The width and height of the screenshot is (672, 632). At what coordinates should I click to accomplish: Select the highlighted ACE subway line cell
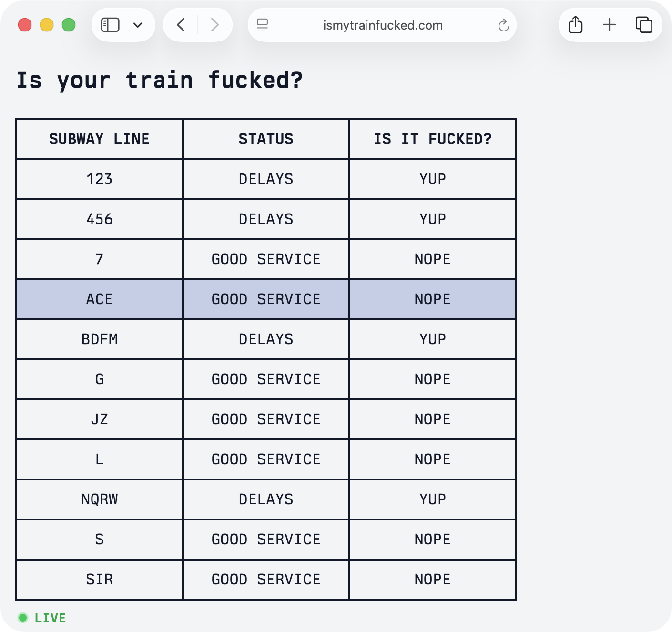click(x=100, y=299)
